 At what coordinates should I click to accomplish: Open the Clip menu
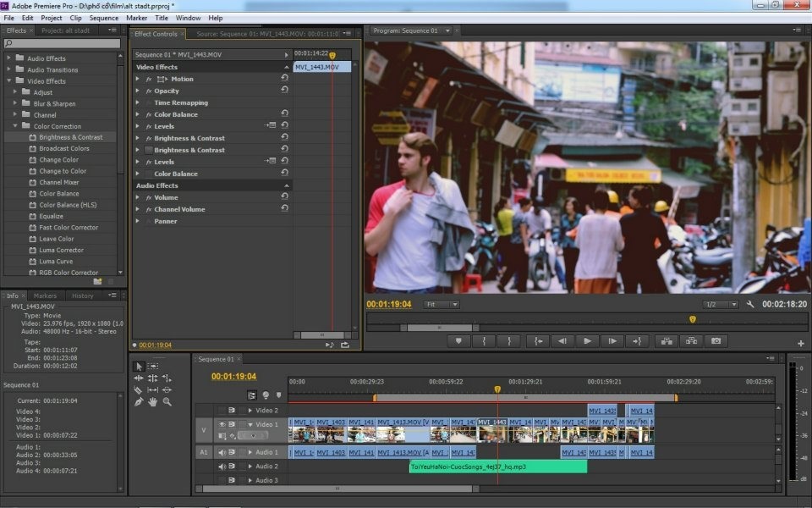coord(75,18)
